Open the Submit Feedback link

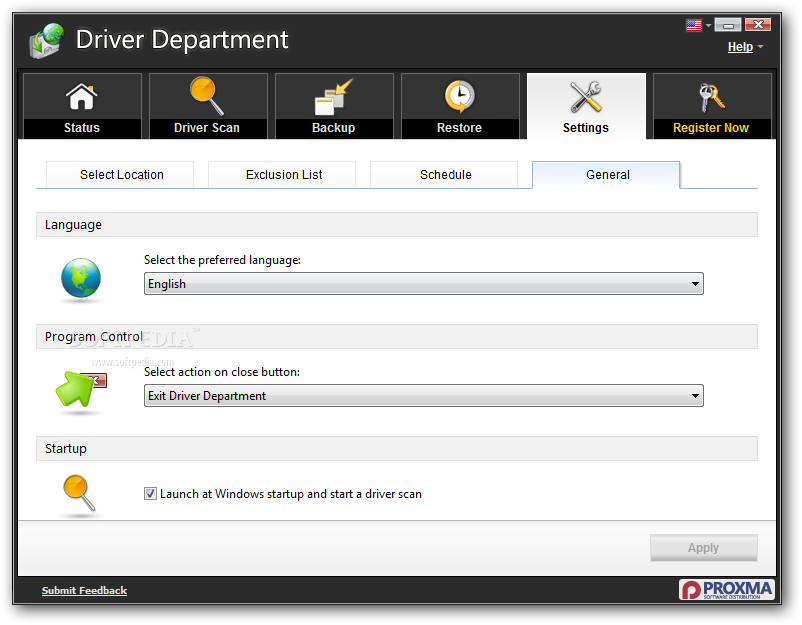point(84,590)
